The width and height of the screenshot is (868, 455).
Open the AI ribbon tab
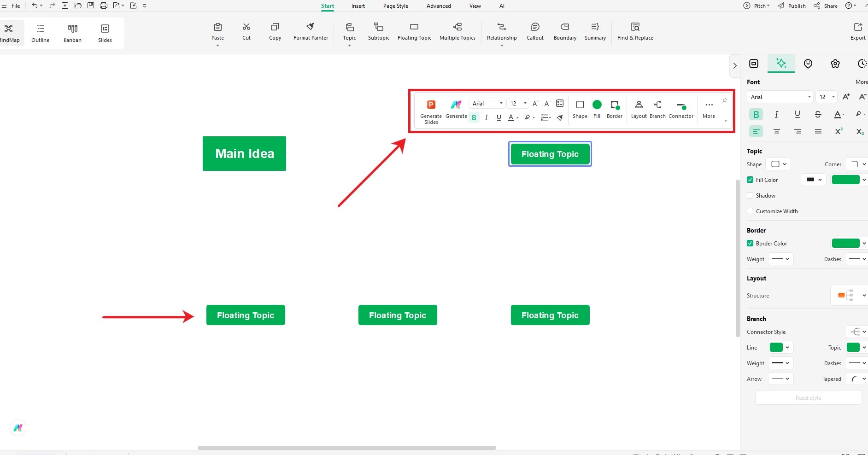click(x=502, y=6)
